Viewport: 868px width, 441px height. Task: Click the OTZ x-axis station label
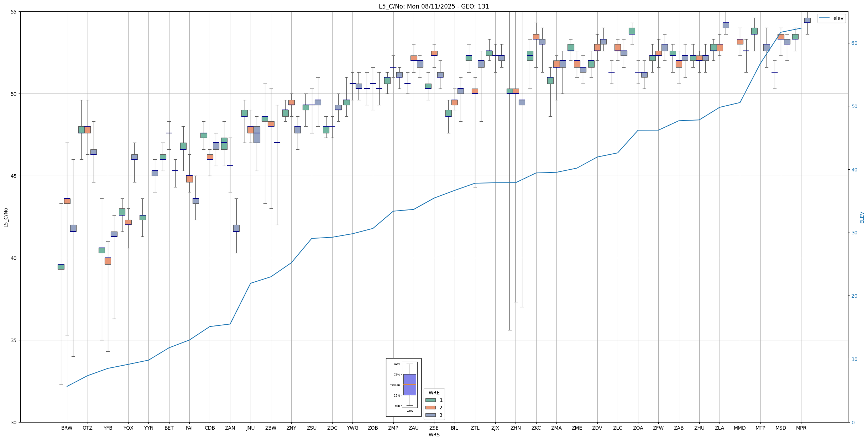click(x=87, y=428)
